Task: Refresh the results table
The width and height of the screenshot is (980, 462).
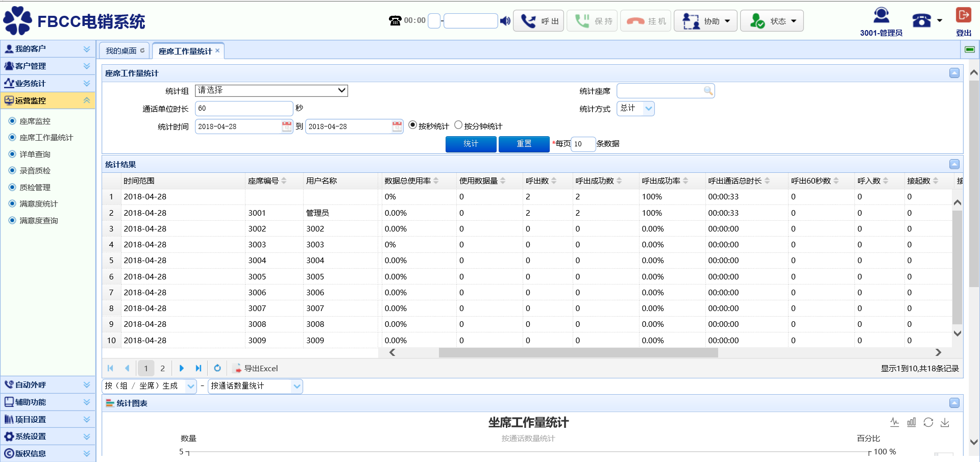Action: pos(217,368)
